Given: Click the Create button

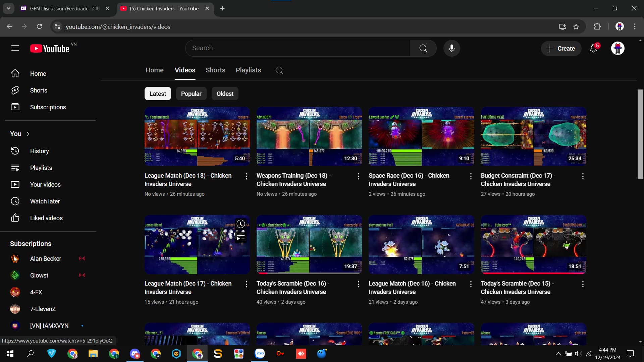Looking at the screenshot, I should (561, 49).
